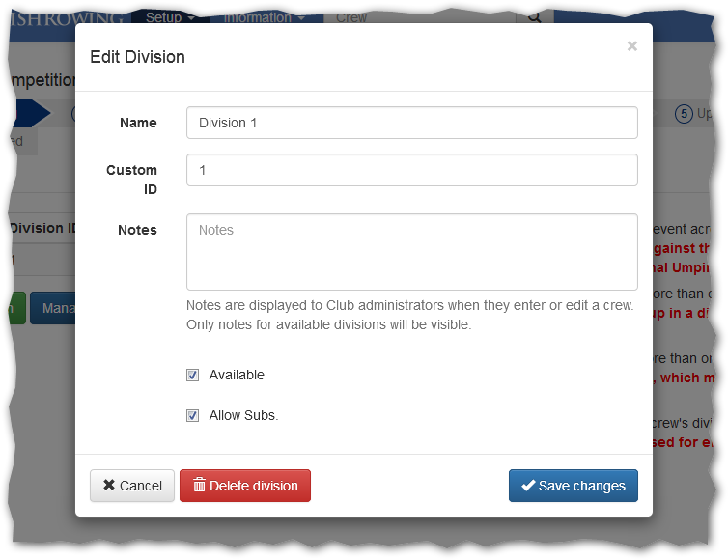Focus the Custom ID text field
Image resolution: width=728 pixels, height=560 pixels.
[x=411, y=170]
